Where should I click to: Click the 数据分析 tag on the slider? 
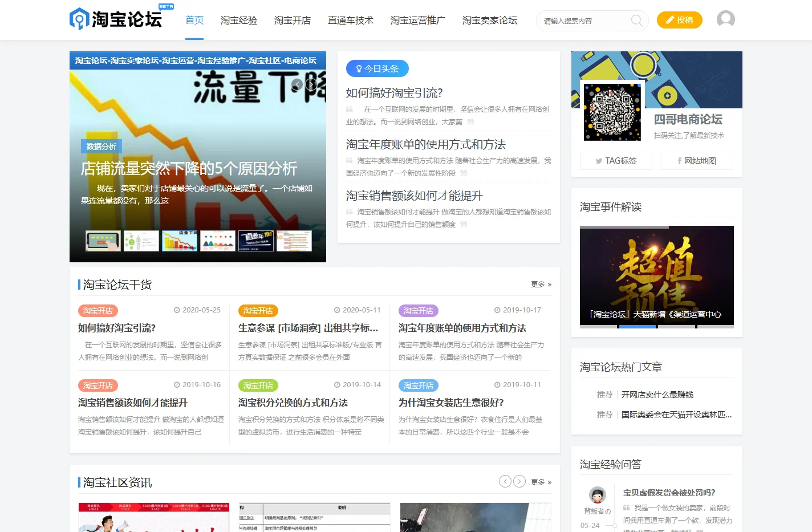point(101,146)
